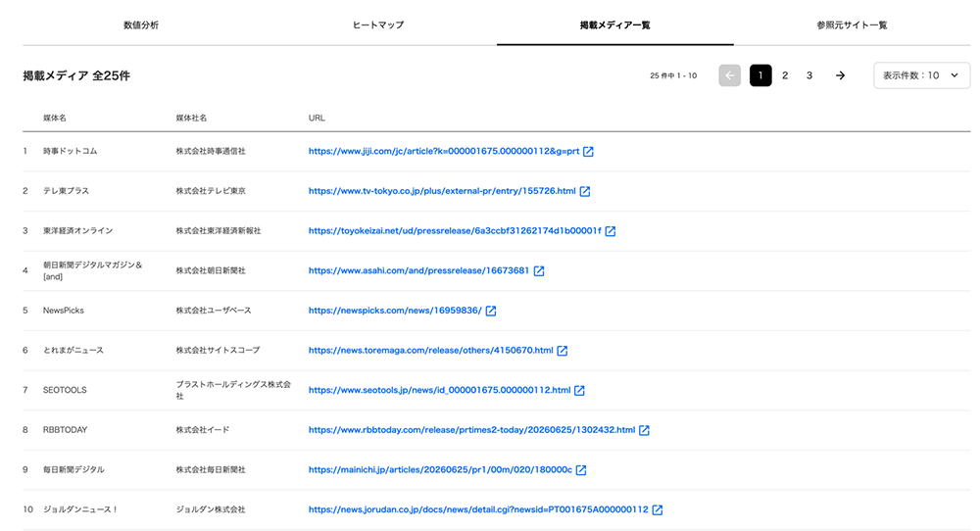The height and width of the screenshot is (531, 980).
Task: Open the mainichi.jp articles link
Action: (x=440, y=470)
